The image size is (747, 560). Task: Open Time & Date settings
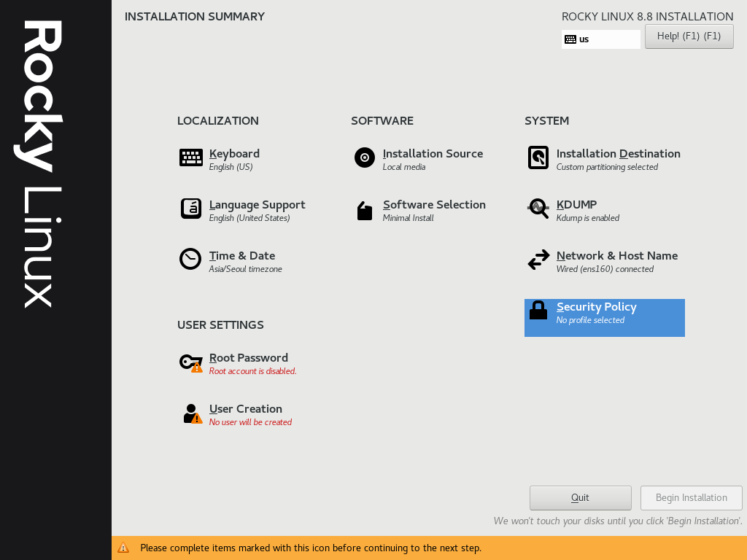click(242, 256)
